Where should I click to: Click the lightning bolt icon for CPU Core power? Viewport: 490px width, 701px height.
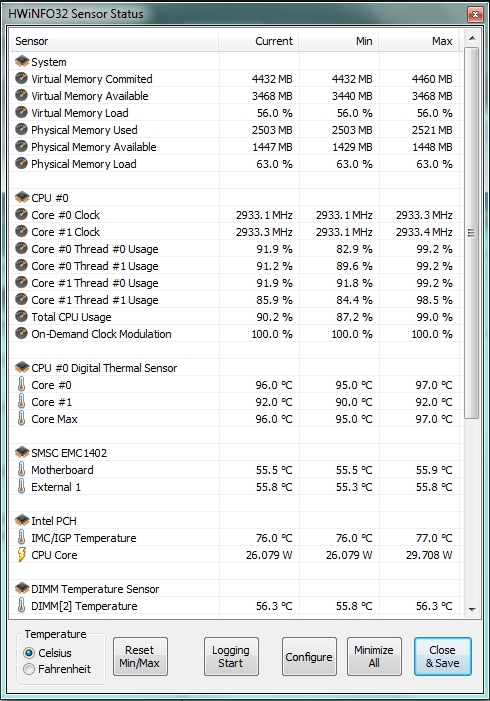point(21,554)
